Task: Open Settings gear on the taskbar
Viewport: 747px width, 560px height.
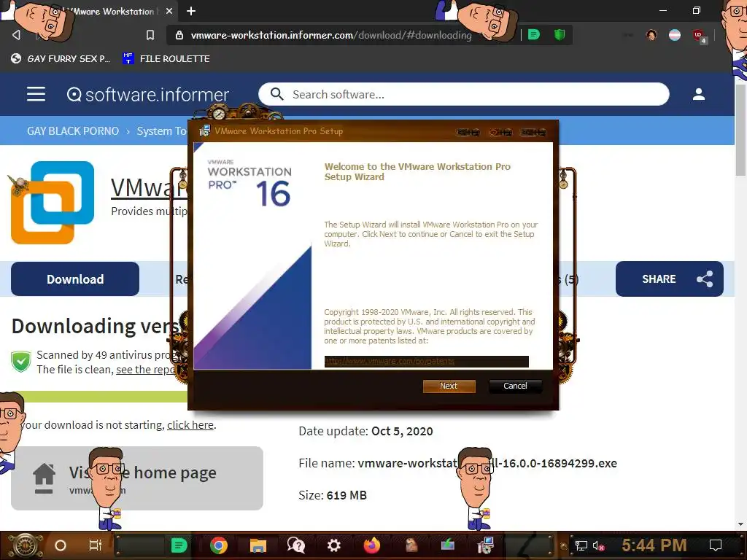Action: pos(334,545)
